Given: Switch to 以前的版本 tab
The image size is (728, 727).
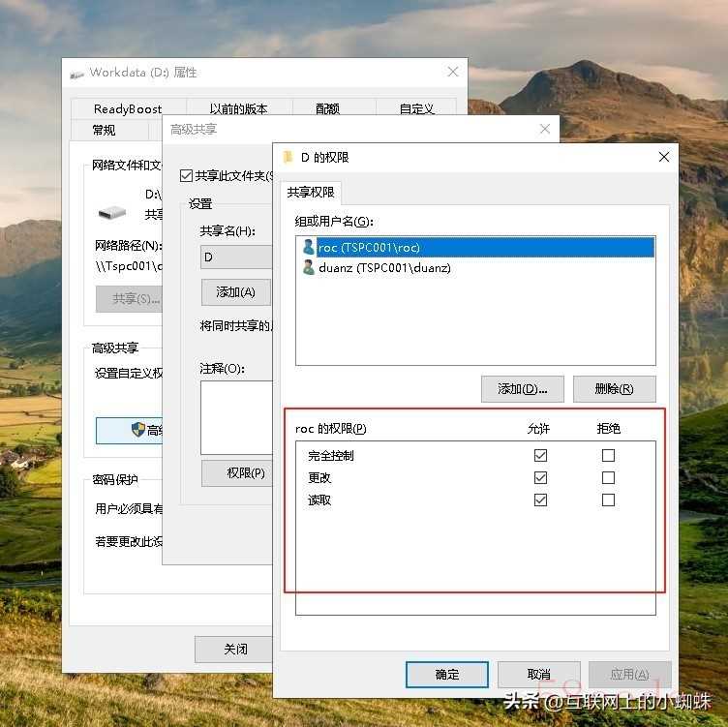Looking at the screenshot, I should [x=239, y=108].
